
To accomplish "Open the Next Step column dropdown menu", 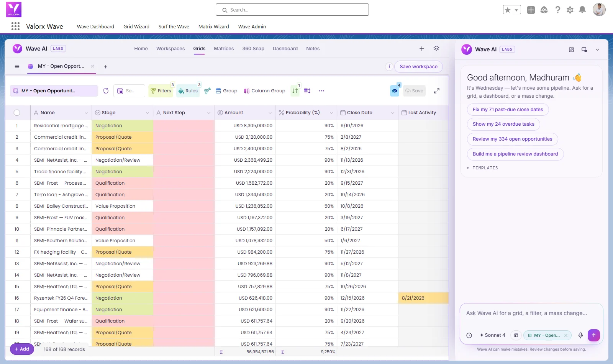I will [209, 113].
